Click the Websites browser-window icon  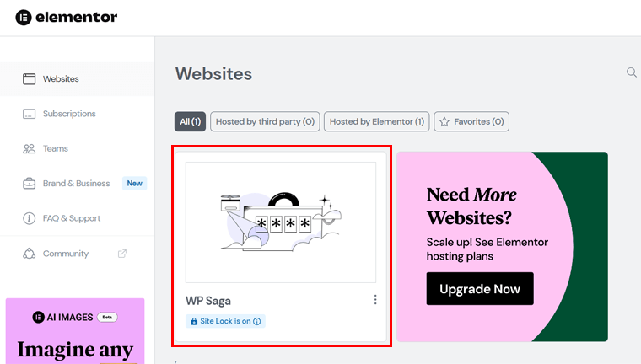(29, 79)
